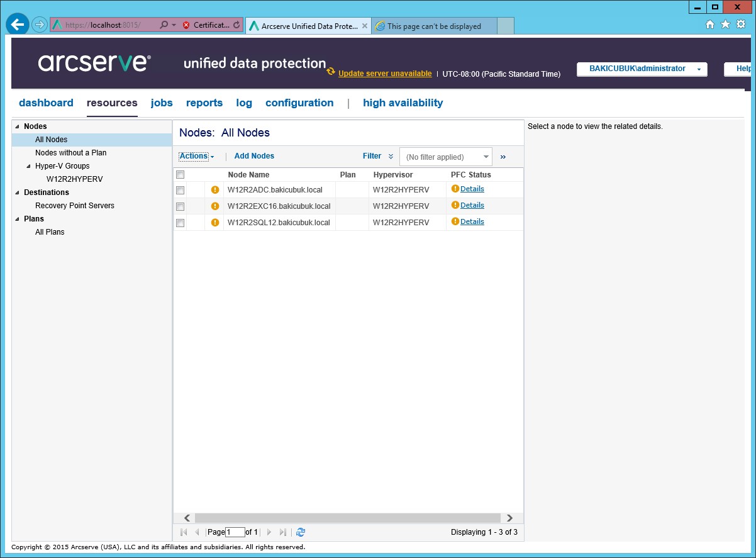756x558 pixels.
Task: Check the box for W12R2ADC.bakicubuk.local
Action: (x=181, y=190)
